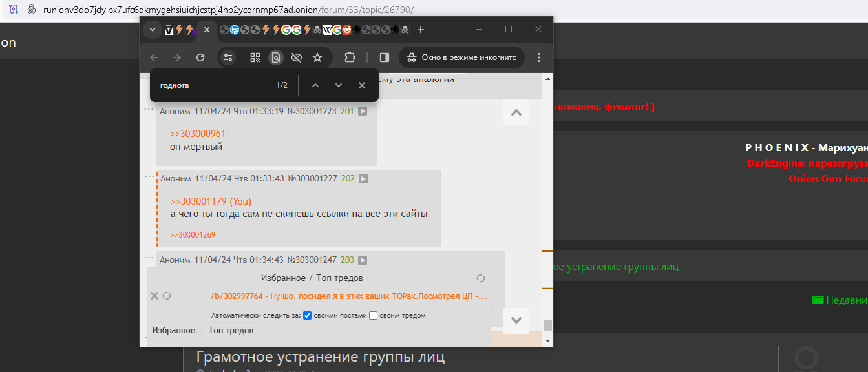Switch to the blue globe icon tab
Image resolution: width=868 pixels, height=372 pixels.
tap(234, 30)
